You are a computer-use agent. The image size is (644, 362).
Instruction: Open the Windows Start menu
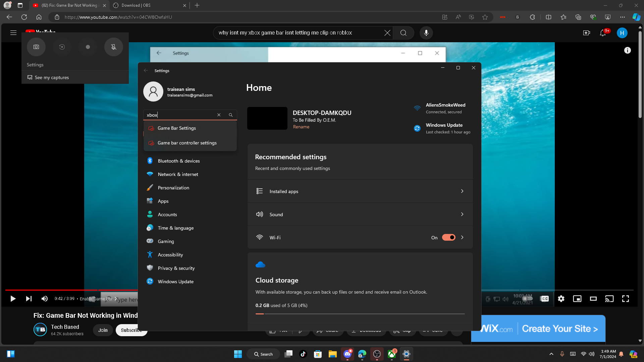click(238, 354)
